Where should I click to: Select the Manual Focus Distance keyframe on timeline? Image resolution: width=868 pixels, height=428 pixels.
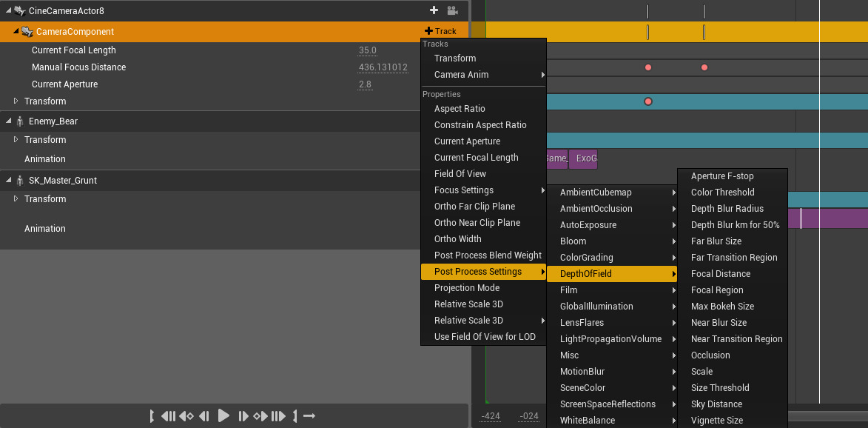click(648, 67)
